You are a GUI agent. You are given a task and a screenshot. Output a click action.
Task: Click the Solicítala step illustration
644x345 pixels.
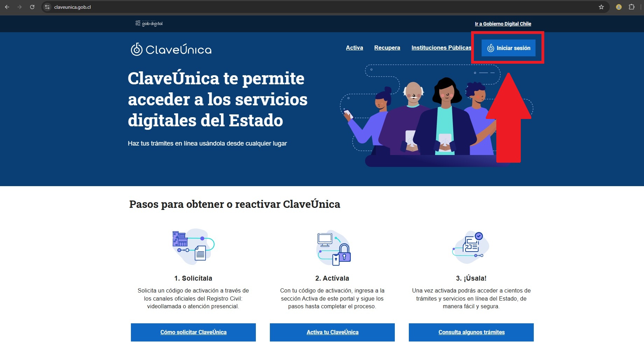tap(193, 247)
